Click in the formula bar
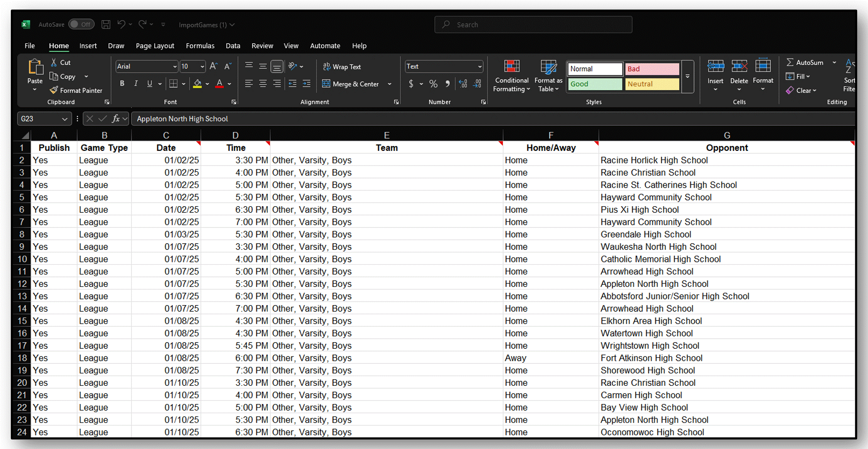 [493, 119]
